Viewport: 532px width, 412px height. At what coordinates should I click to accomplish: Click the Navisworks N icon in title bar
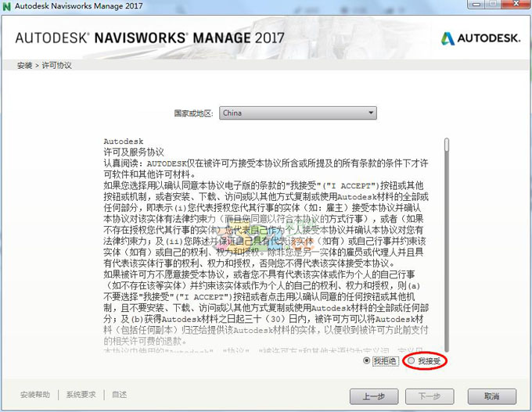6,6
